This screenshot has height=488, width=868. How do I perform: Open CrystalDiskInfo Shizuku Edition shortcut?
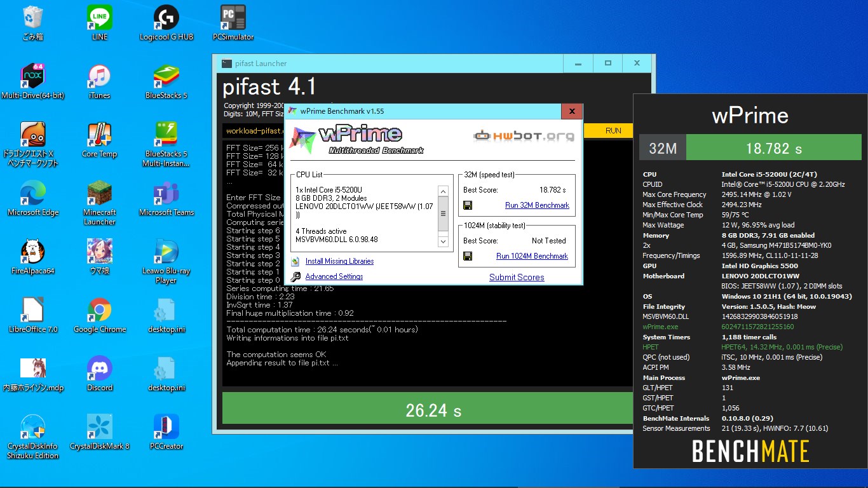click(x=32, y=437)
